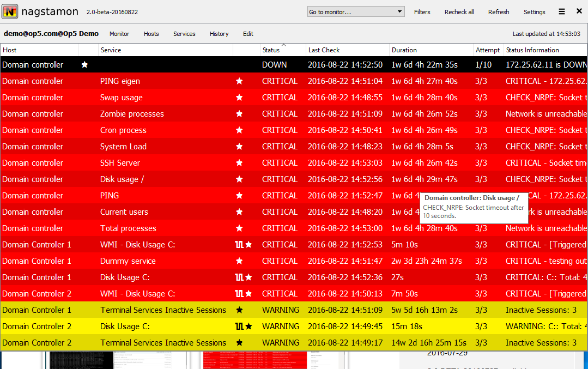Open the hamburger menu icon
Screen dimensions: 588x369
pos(562,11)
